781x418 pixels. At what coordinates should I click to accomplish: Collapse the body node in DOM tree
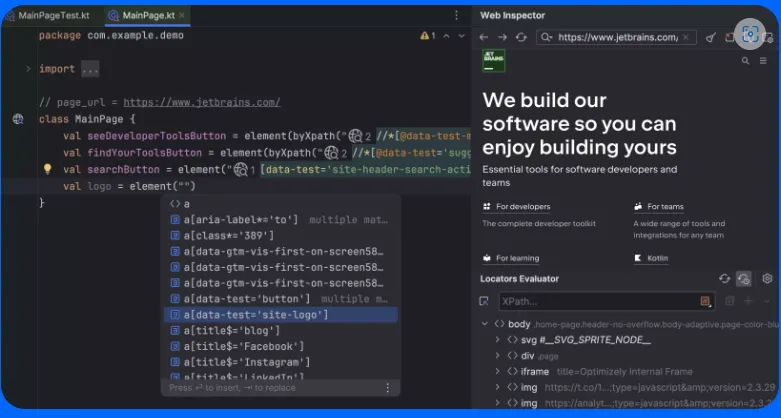pyautogui.click(x=485, y=324)
